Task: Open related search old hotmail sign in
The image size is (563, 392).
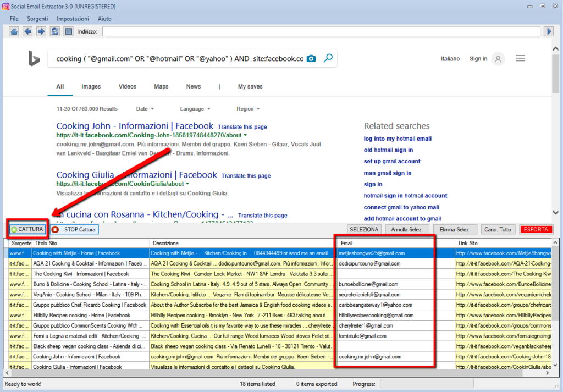Action: tap(389, 150)
